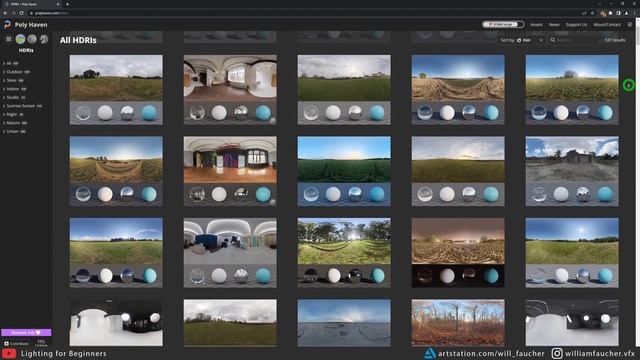The image size is (640, 360).
Task: Open the all asset types grid icon
Action: tap(9, 39)
